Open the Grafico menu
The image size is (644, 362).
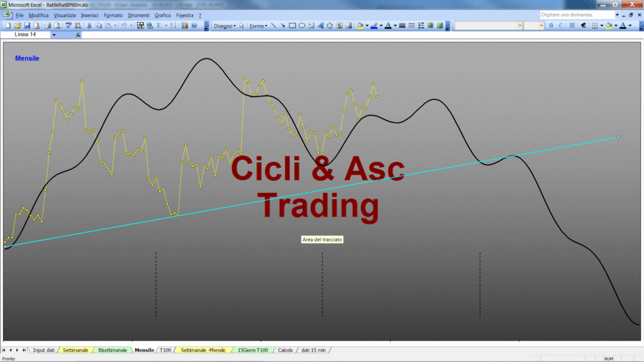[163, 15]
